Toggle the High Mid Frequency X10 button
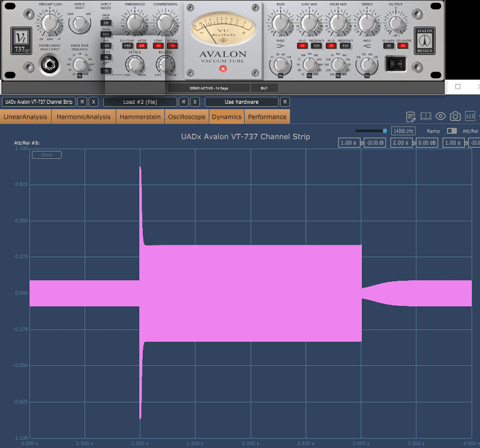 point(345,46)
